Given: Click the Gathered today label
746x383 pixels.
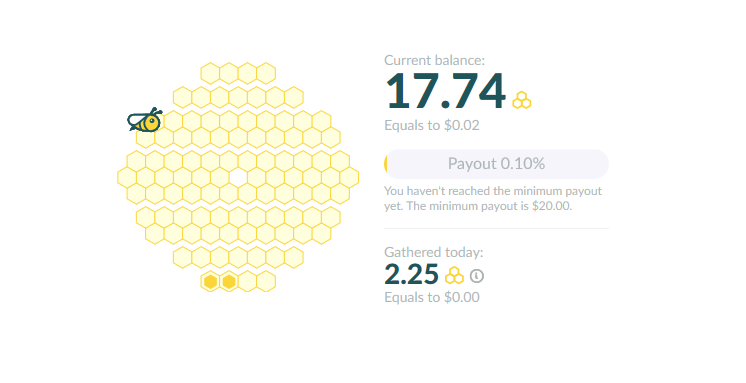Looking at the screenshot, I should (x=433, y=252).
